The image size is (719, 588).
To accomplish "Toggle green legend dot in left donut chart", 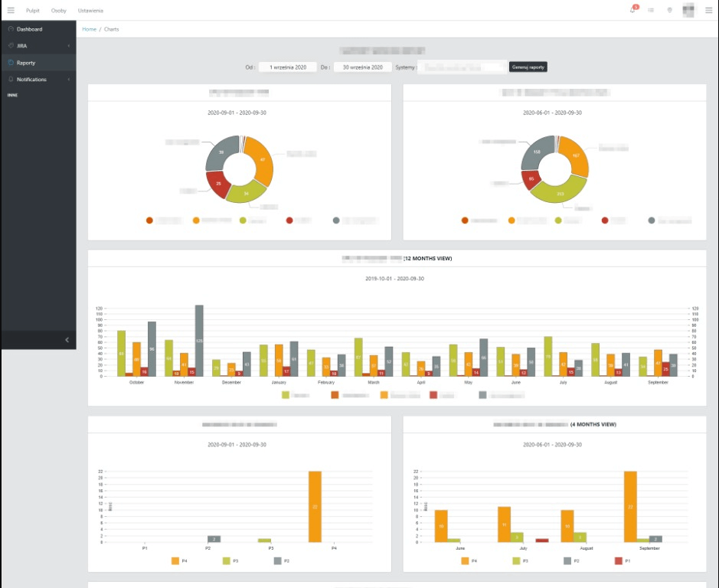I will [x=243, y=220].
